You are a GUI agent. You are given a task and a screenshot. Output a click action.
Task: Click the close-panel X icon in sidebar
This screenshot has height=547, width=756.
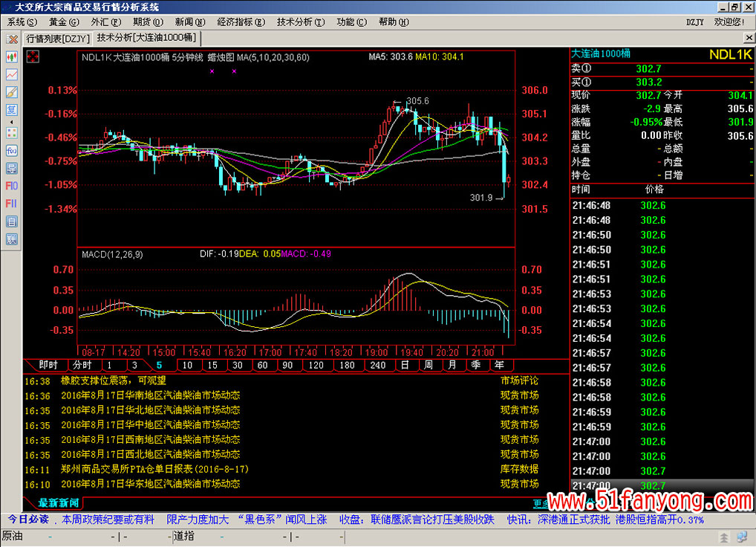click(x=12, y=39)
